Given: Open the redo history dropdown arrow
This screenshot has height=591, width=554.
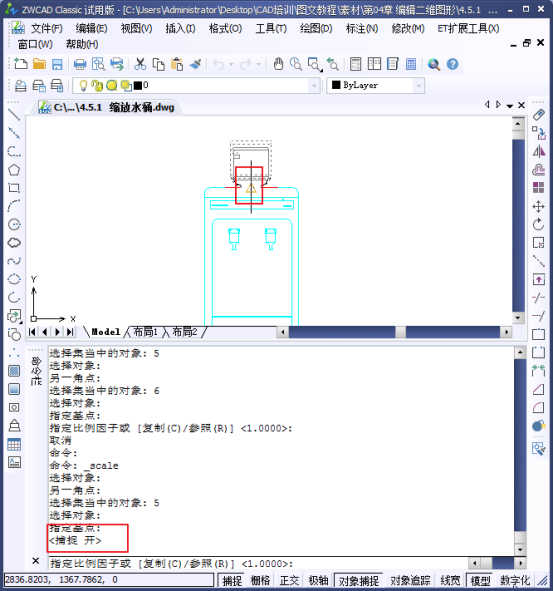Looking at the screenshot, I should tap(259, 64).
